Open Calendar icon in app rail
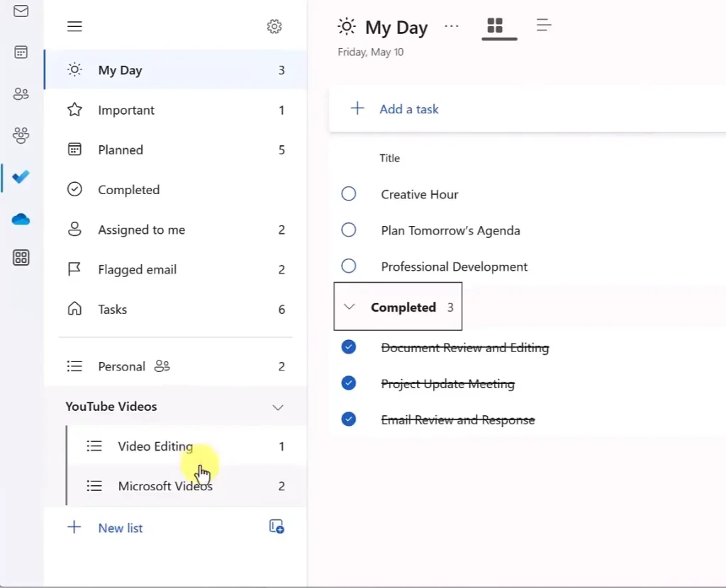The image size is (726, 588). tap(21, 52)
